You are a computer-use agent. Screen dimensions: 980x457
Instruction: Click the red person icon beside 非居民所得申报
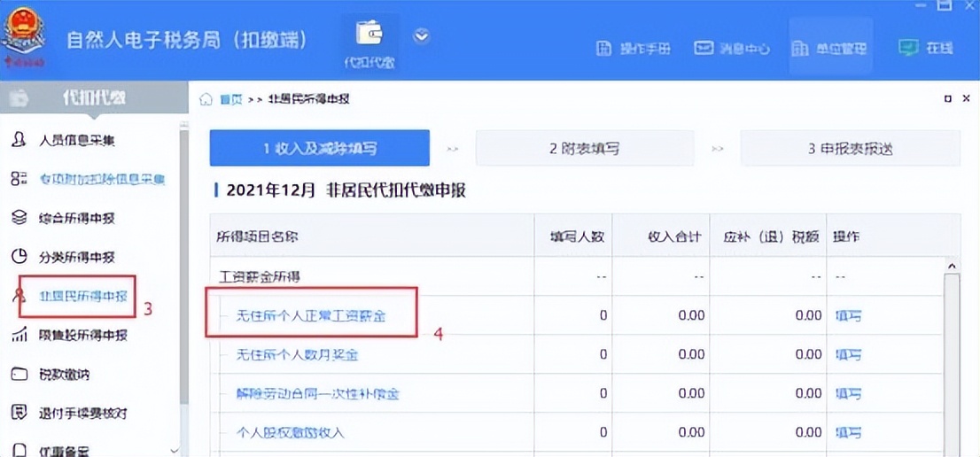(19, 296)
